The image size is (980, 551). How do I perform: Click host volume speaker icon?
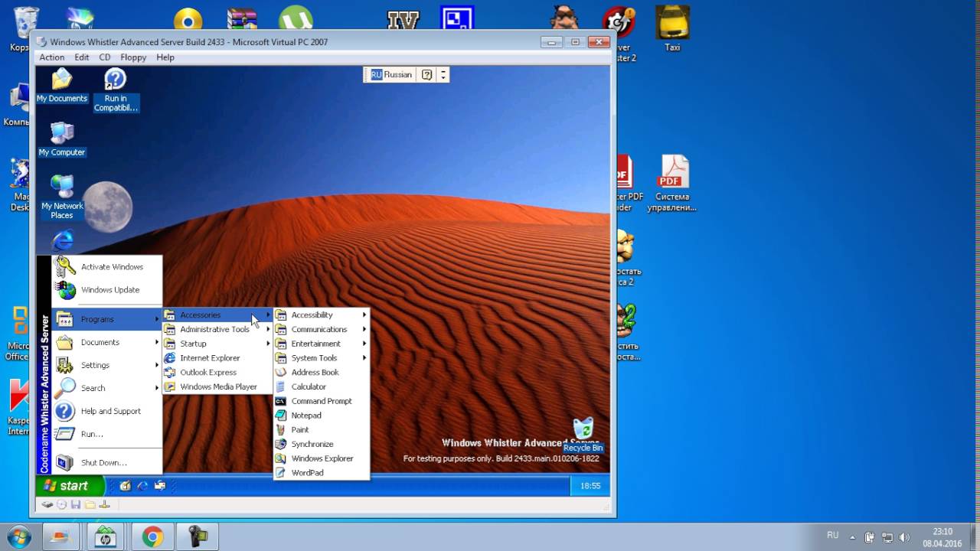[904, 537]
